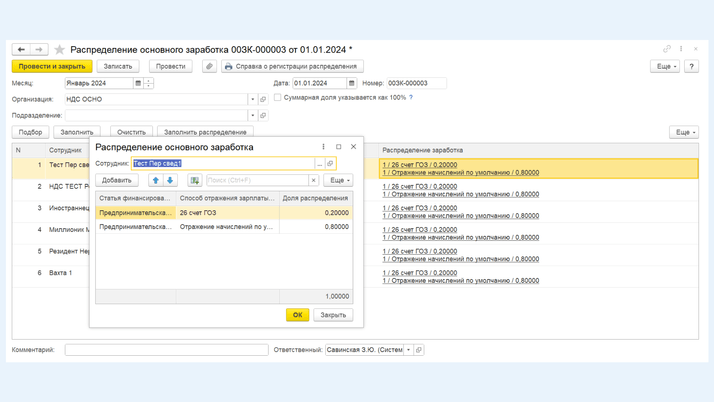Viewport: 714px width, 402px height.
Task: Open the Ответственный dropdown
Action: pos(408,350)
